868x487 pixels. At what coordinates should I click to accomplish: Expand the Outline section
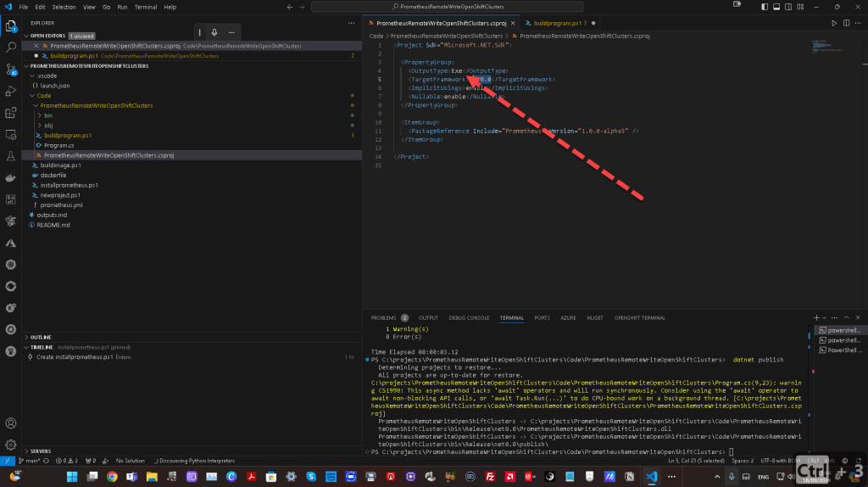[x=26, y=338]
